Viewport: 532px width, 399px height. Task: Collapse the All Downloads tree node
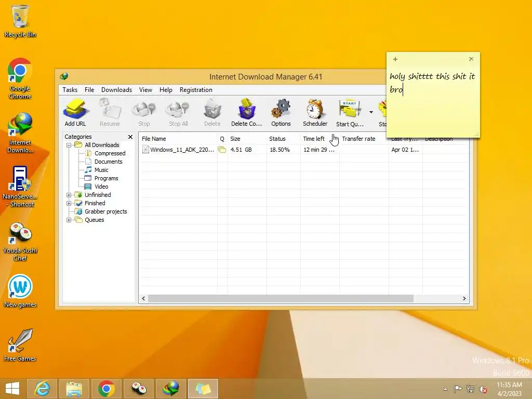[x=69, y=145]
